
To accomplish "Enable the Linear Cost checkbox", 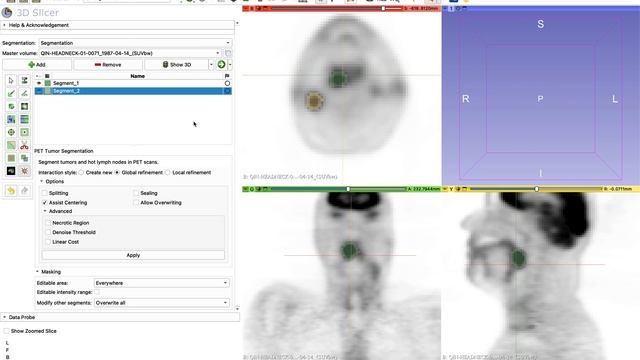I will pos(48,242).
